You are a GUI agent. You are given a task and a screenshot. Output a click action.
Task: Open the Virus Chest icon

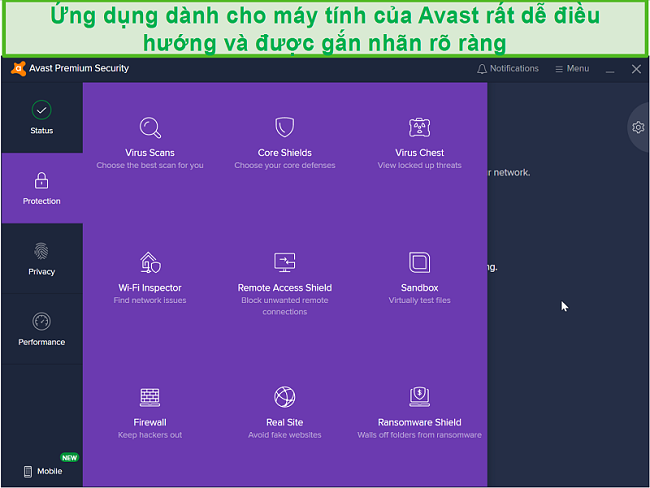[420, 127]
